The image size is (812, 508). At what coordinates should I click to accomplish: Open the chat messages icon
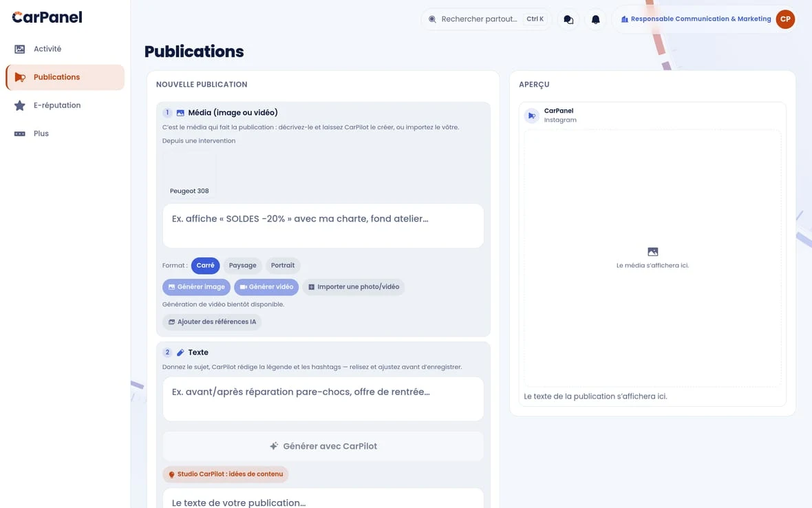tap(568, 20)
